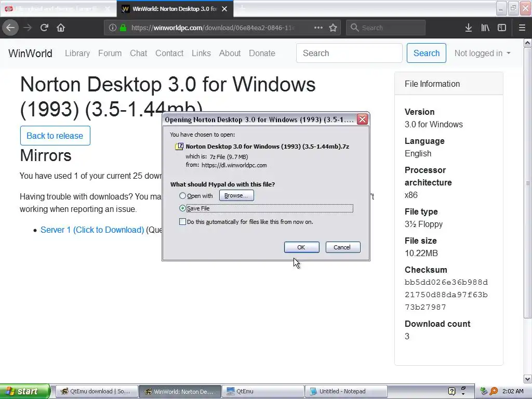The width and height of the screenshot is (532, 399).
Task: Close the WinWorld Norton Desktop tab
Action: pyautogui.click(x=224, y=9)
